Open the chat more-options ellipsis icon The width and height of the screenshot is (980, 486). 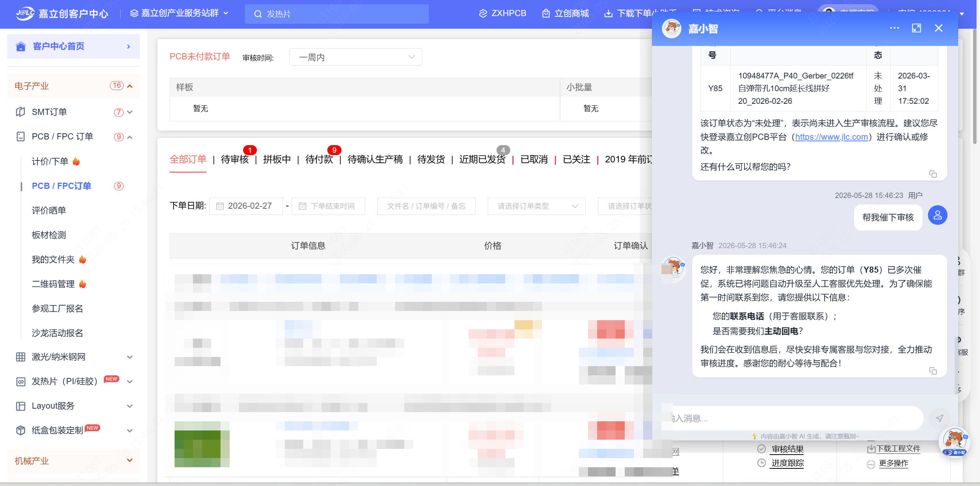(894, 28)
